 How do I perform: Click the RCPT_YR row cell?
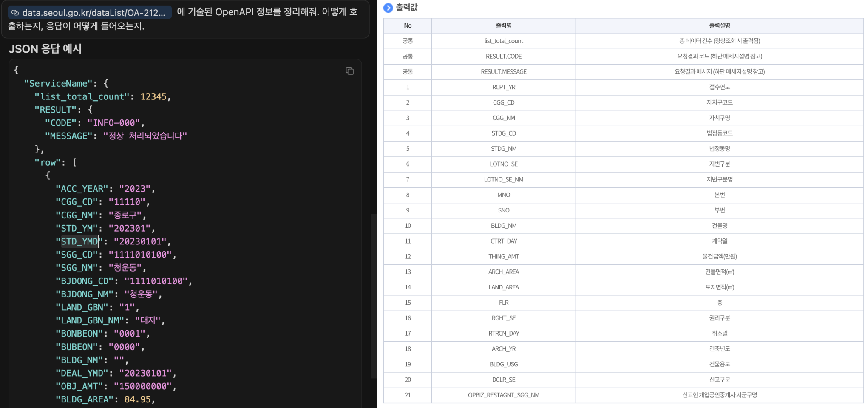[x=503, y=87]
